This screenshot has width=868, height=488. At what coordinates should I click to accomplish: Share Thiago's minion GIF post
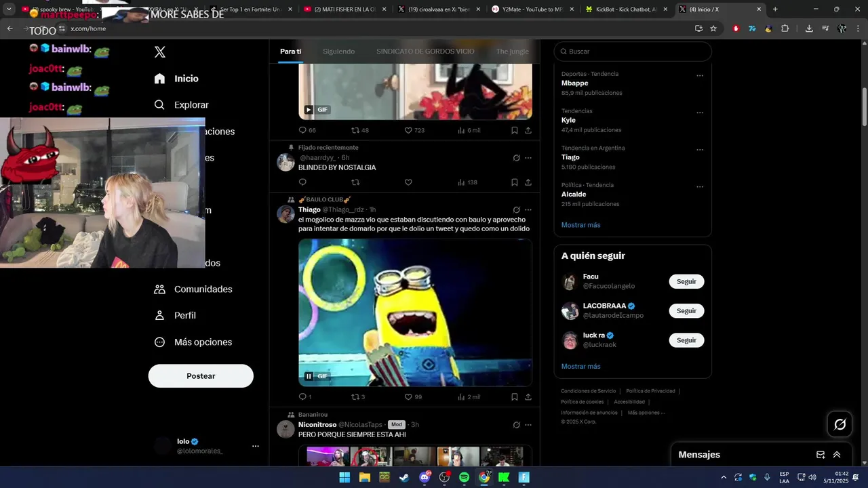point(528,397)
